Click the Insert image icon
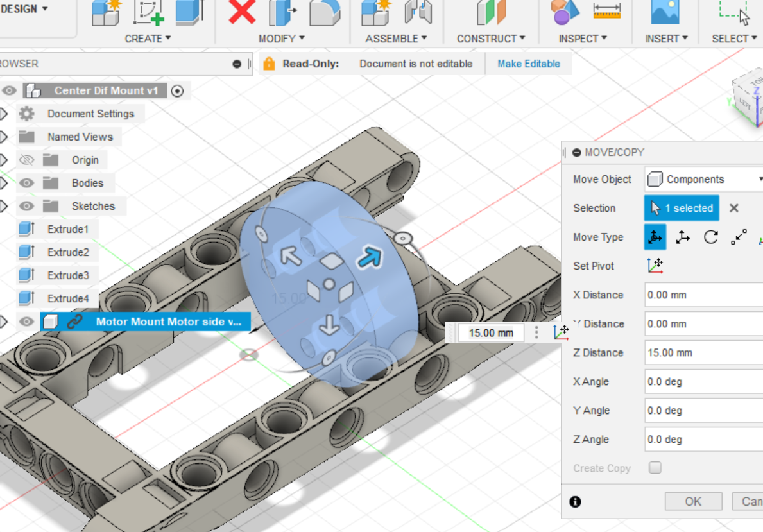763x532 pixels. click(665, 12)
